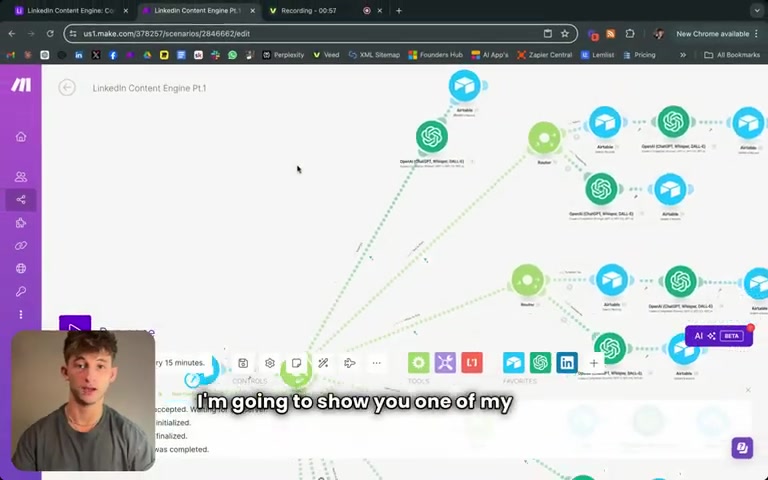Click Airtable module right of upper Router
This screenshot has width=768, height=480.
605,122
